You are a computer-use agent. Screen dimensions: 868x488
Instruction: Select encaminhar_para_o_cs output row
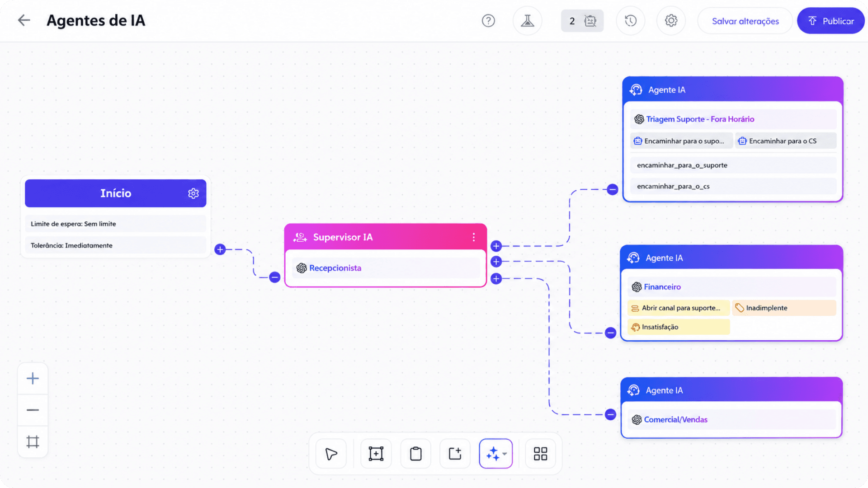[x=733, y=186]
